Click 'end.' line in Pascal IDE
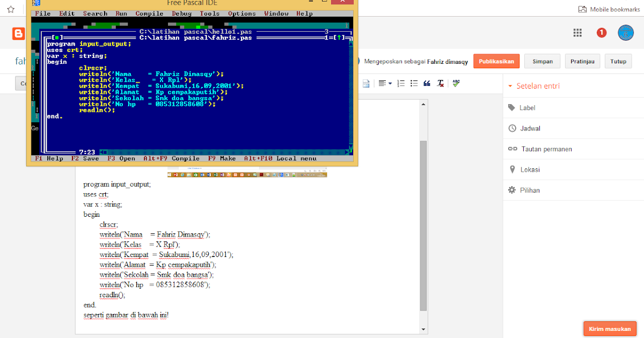 point(55,116)
